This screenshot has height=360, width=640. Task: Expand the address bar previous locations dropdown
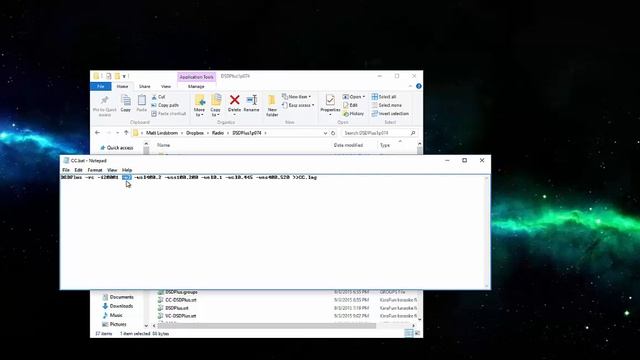pyautogui.click(x=325, y=133)
